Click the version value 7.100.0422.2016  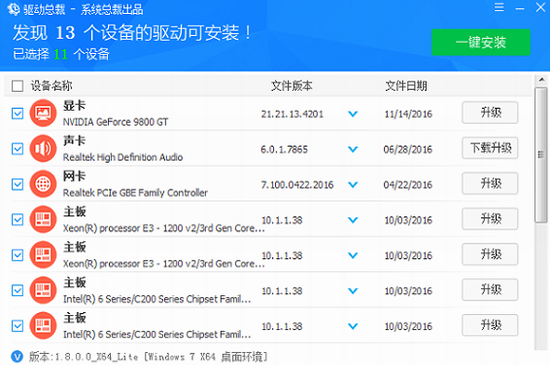[x=297, y=185]
